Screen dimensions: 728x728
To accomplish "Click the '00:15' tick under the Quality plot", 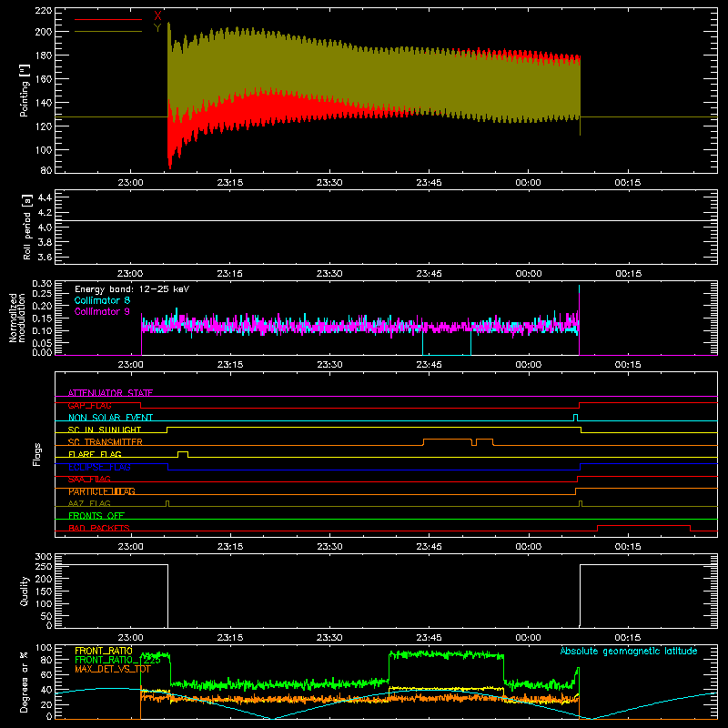I will tap(628, 638).
